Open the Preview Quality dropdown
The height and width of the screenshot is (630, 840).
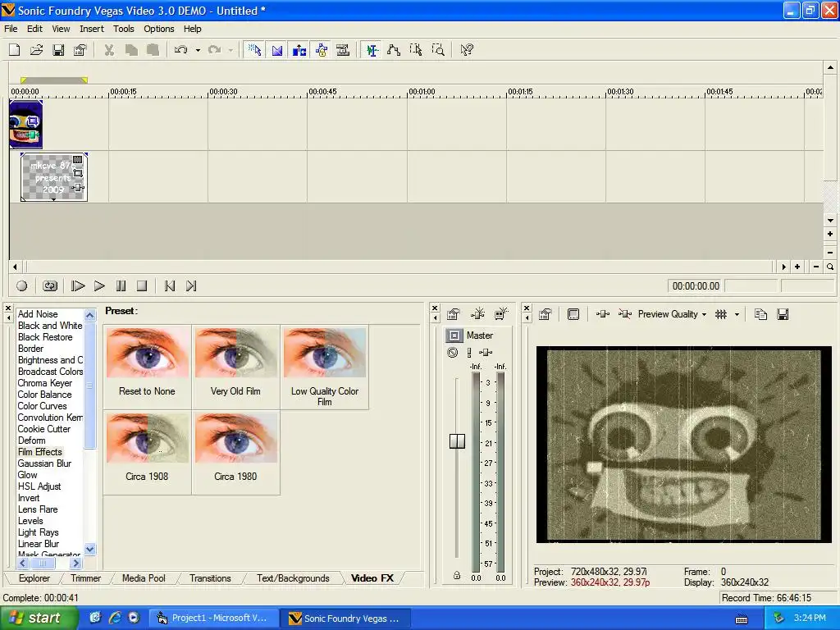[673, 314]
